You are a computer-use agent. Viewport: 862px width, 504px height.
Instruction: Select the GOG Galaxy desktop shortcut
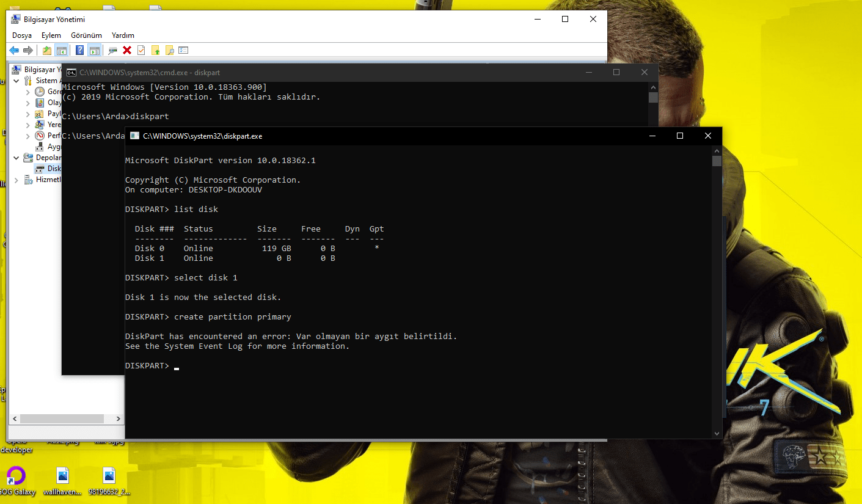click(16, 480)
